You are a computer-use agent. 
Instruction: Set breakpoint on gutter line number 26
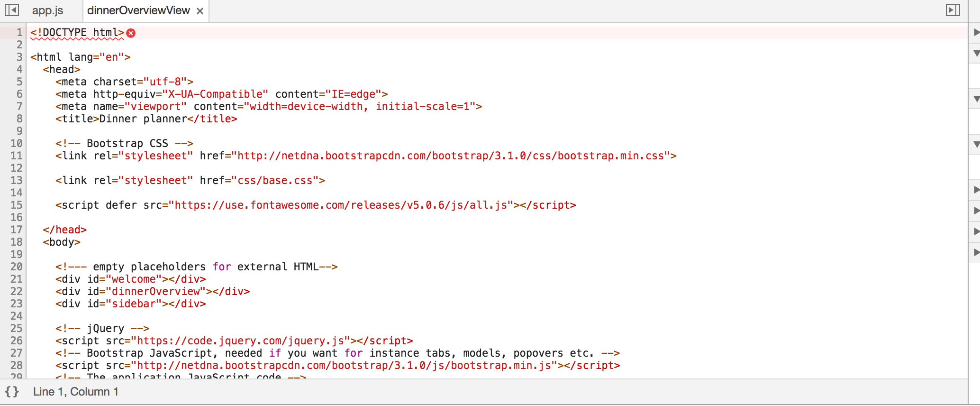(x=17, y=341)
